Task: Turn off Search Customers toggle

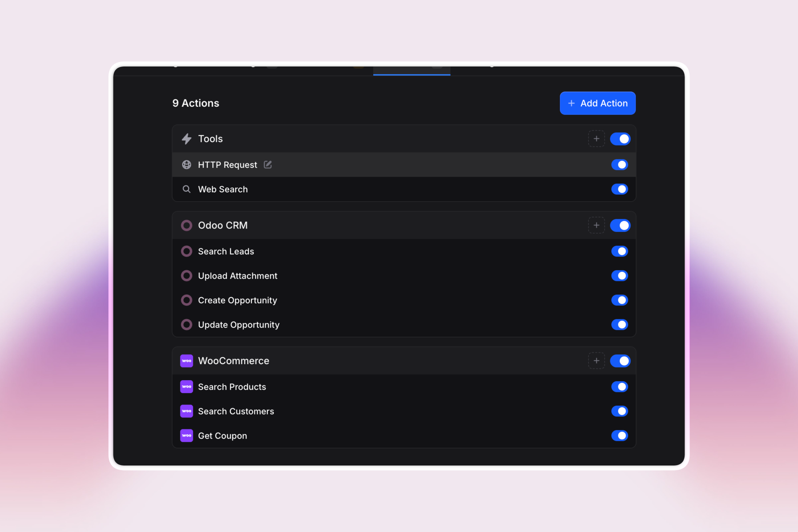Action: point(619,411)
